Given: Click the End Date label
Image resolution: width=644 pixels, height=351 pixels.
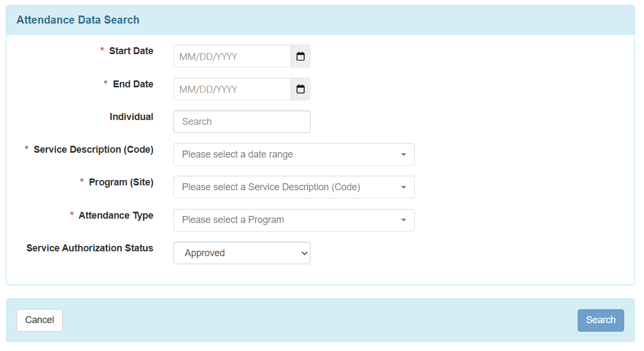Looking at the screenshot, I should coord(133,84).
